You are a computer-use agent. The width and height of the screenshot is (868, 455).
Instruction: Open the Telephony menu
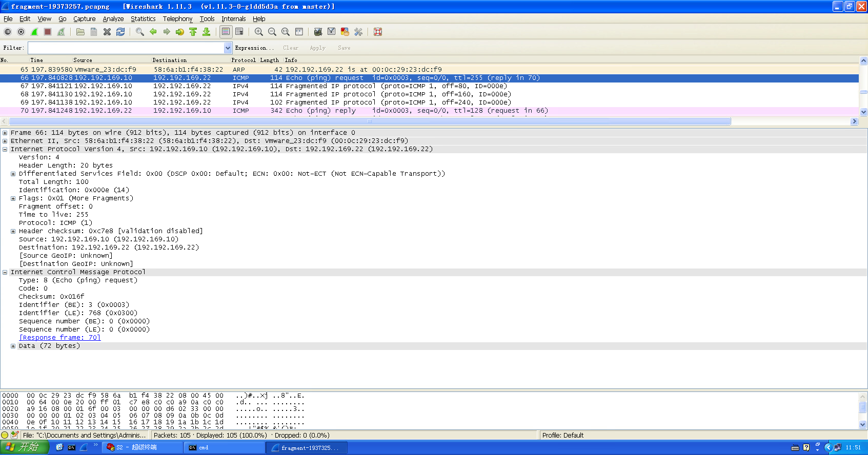pos(178,19)
